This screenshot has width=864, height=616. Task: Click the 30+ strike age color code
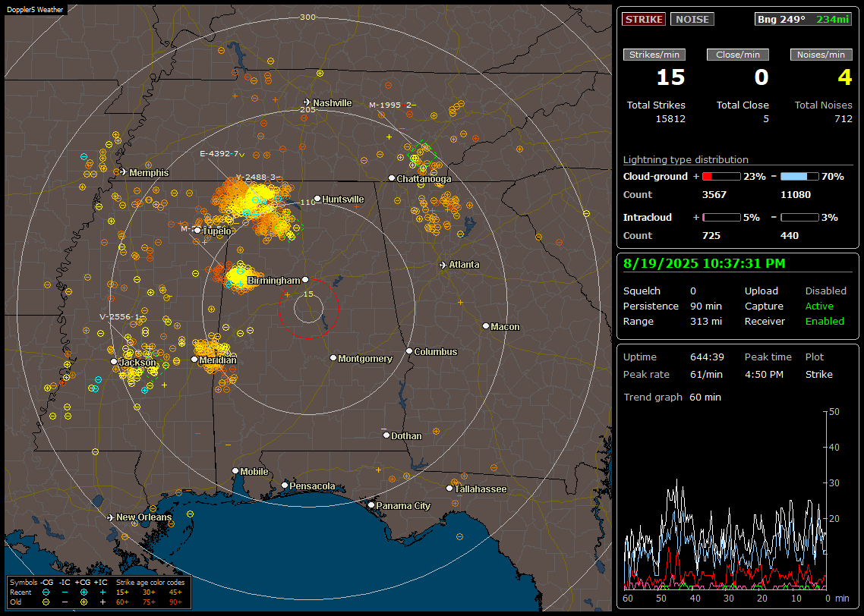point(149,592)
